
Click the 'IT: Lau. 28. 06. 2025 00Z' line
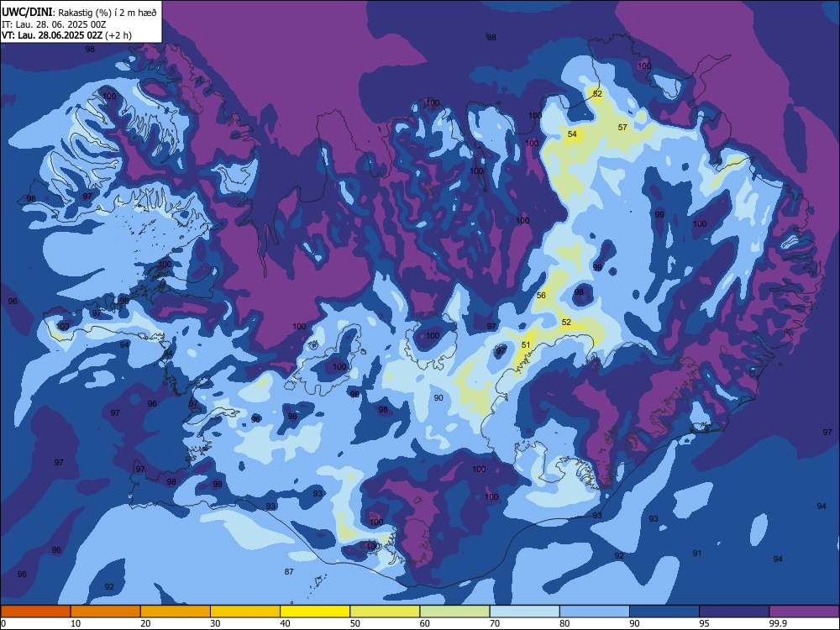coord(54,24)
